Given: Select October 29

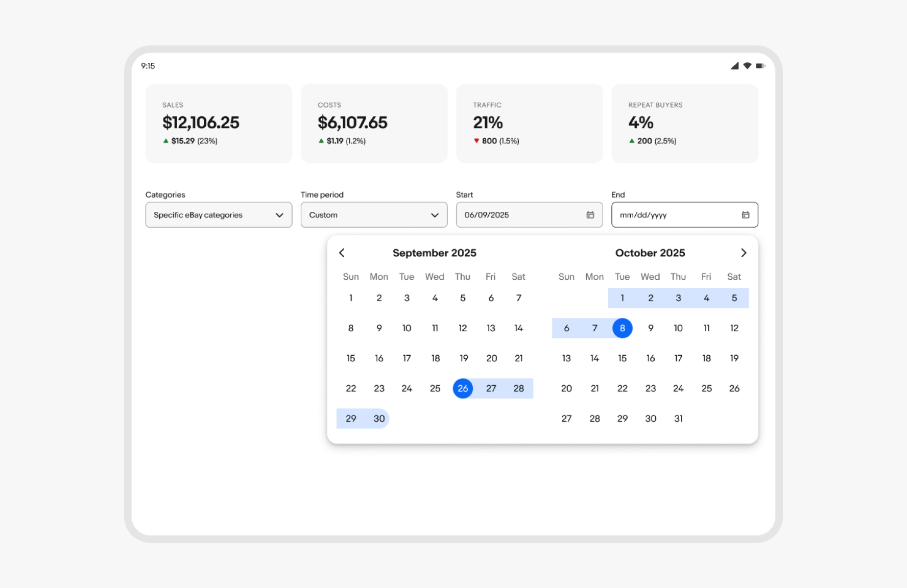Looking at the screenshot, I should [622, 419].
